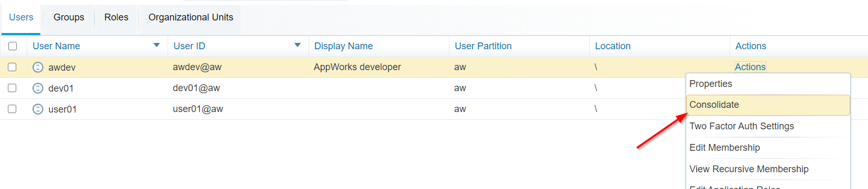Click the user icon beside awdev
The width and height of the screenshot is (868, 189).
click(38, 67)
